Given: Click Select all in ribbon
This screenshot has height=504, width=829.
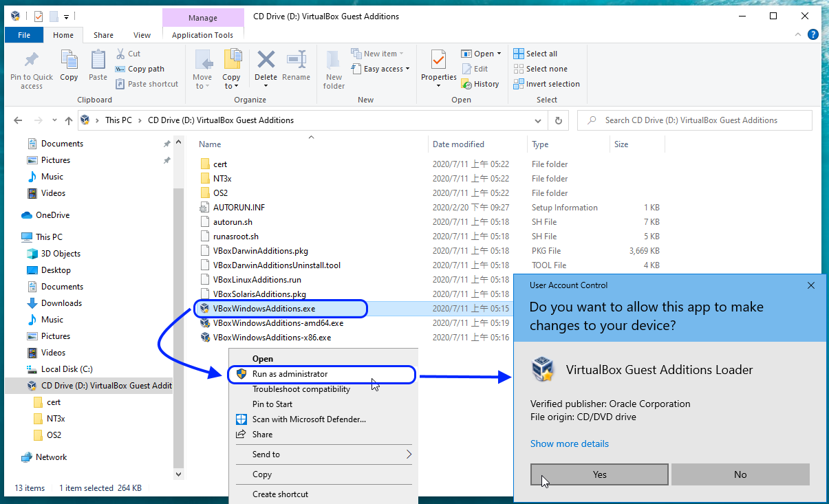Looking at the screenshot, I should (535, 54).
